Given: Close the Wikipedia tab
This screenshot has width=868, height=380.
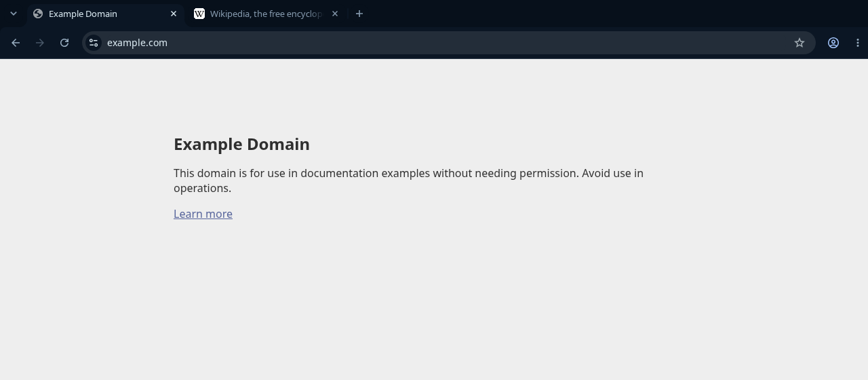Looking at the screenshot, I should [335, 14].
